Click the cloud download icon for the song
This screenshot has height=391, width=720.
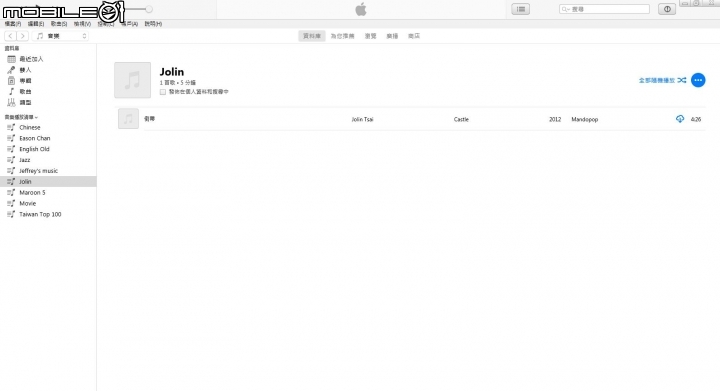point(680,119)
